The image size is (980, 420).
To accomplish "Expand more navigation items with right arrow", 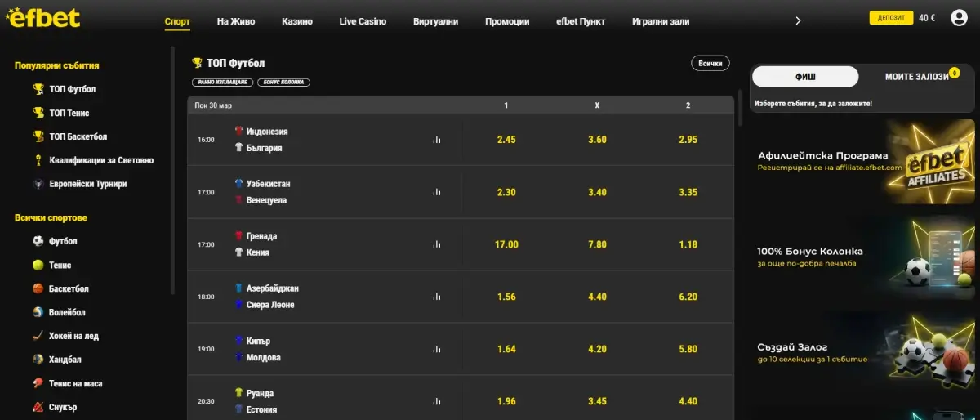I will 798,21.
